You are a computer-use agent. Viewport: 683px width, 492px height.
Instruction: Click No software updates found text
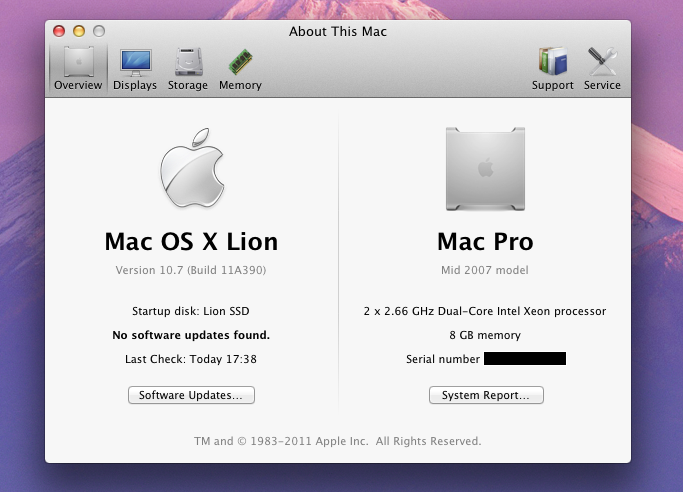[191, 335]
